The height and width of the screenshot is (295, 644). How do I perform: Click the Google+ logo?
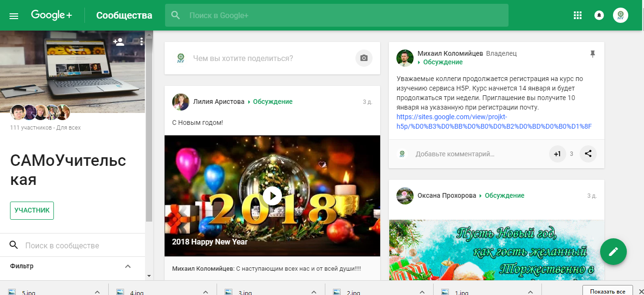pos(52,15)
